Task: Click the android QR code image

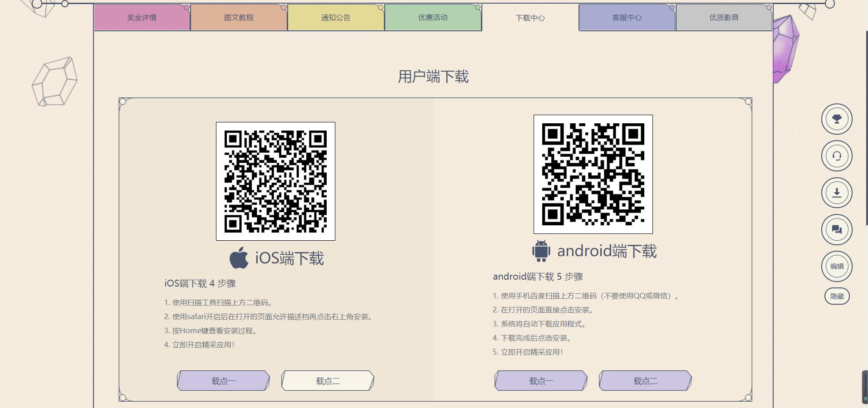Action: coord(593,174)
